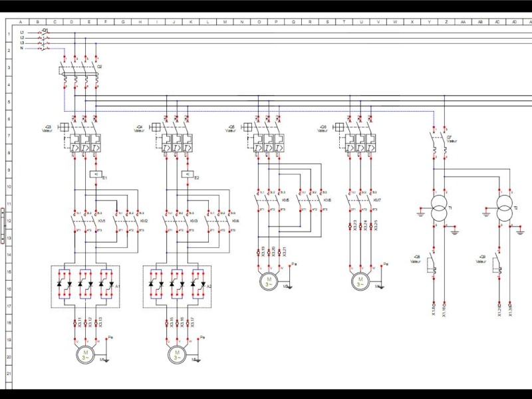Select the Q2 four-pole circuit breaker symbol
532x399 pixels.
point(80,74)
